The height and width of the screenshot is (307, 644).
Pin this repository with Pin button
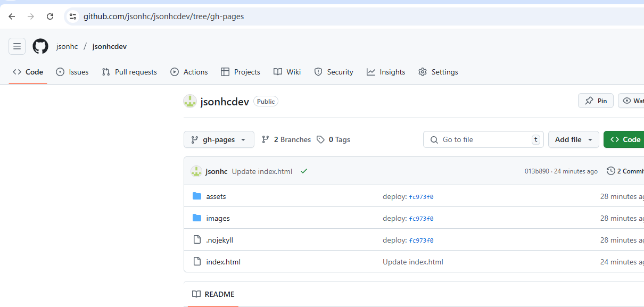pos(596,101)
